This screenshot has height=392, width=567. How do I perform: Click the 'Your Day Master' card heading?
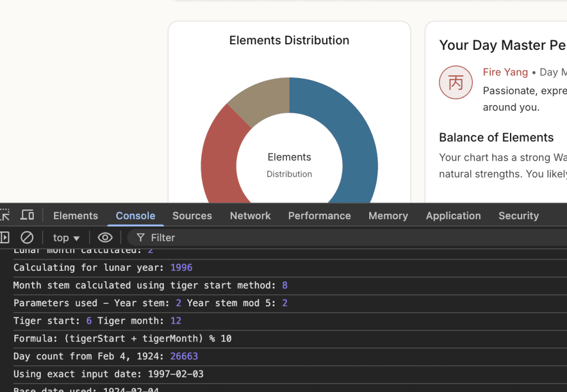(503, 45)
